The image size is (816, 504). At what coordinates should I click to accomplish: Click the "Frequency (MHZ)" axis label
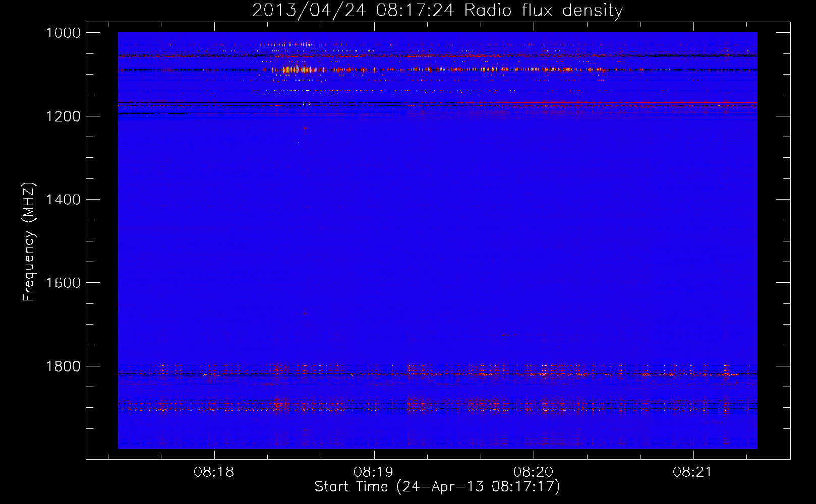pos(29,242)
